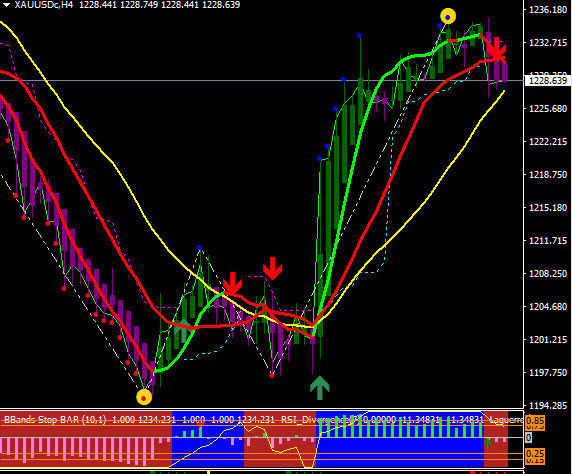
Task: Click the 1236.180 price on the scale
Action: [x=548, y=9]
